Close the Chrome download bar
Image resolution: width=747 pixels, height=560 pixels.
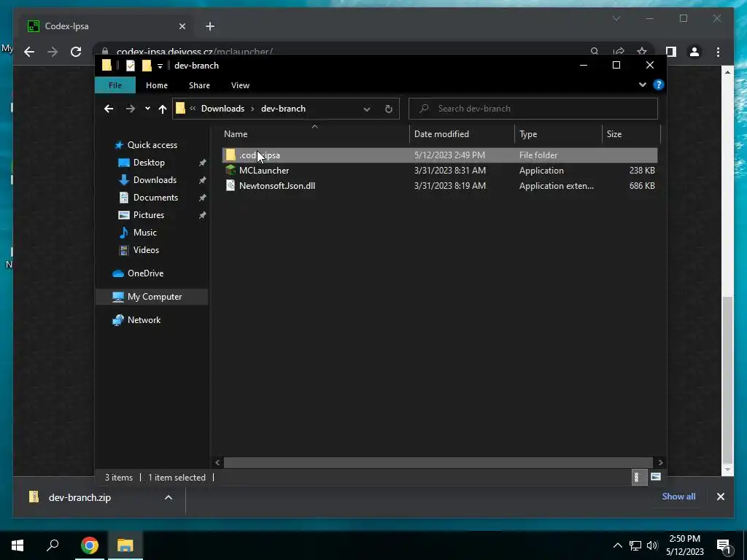point(720,497)
